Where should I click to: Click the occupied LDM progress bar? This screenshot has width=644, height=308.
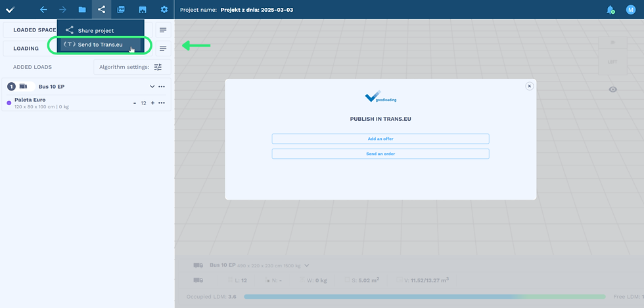point(425,296)
